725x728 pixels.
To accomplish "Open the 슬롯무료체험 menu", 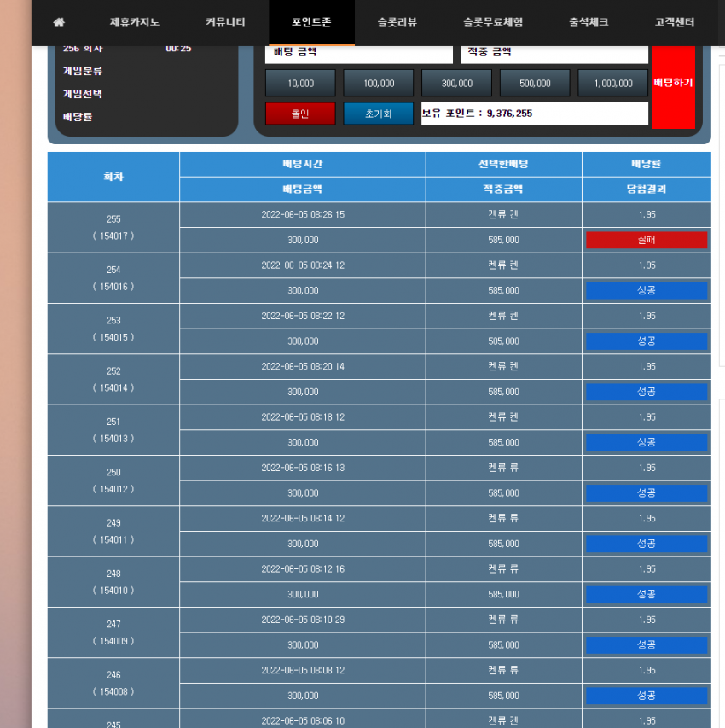I will [x=493, y=22].
